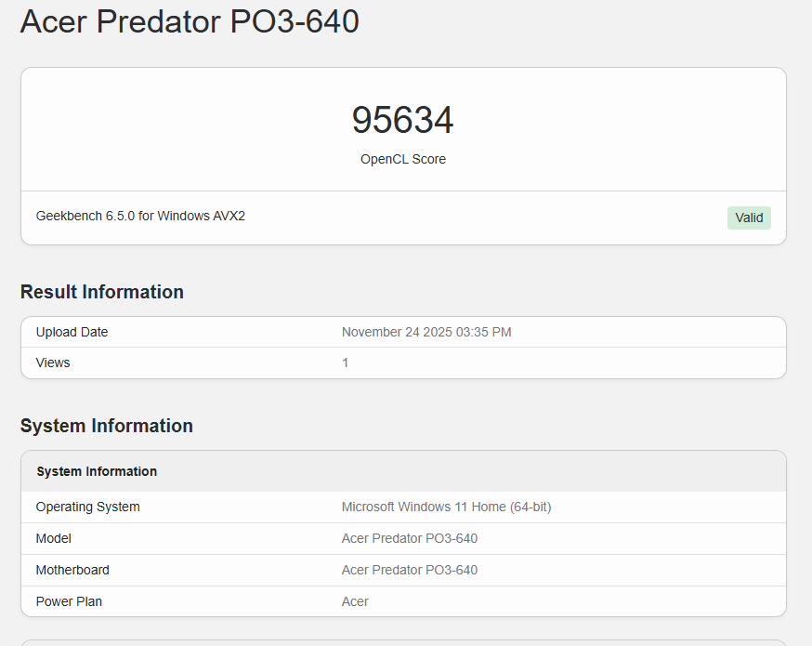The height and width of the screenshot is (646, 812).
Task: Click the Motherboard value Acer Predator PO3-640
Action: coord(410,570)
